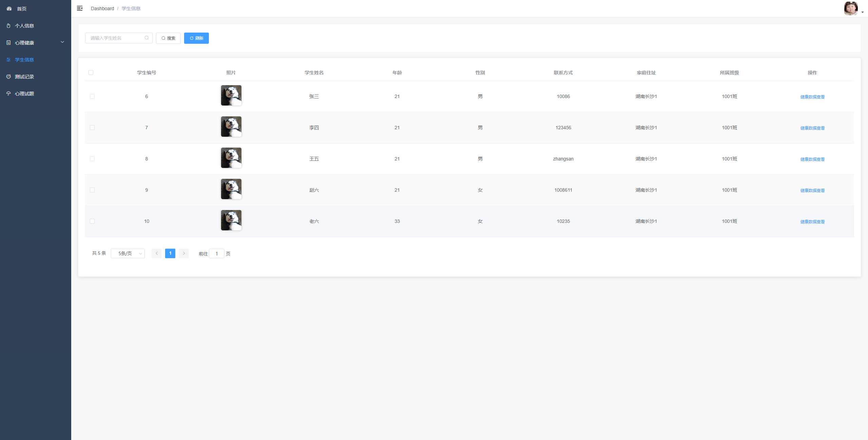
Task: Click the Dashboard breadcrumb link
Action: click(102, 8)
